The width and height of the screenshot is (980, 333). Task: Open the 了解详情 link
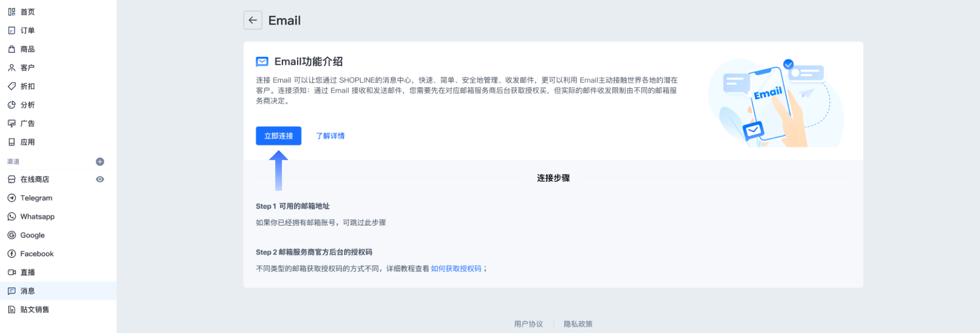pos(330,136)
